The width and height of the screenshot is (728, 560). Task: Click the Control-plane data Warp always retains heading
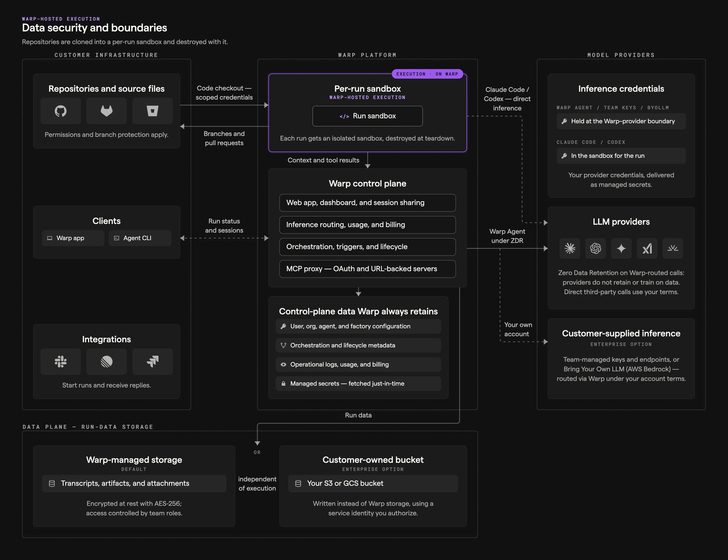pyautogui.click(x=358, y=311)
